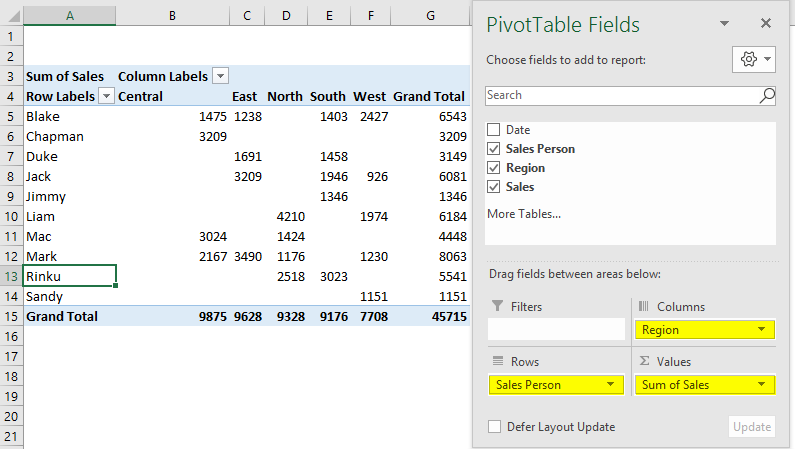Select row 13 header
795x449 pixels.
click(11, 276)
